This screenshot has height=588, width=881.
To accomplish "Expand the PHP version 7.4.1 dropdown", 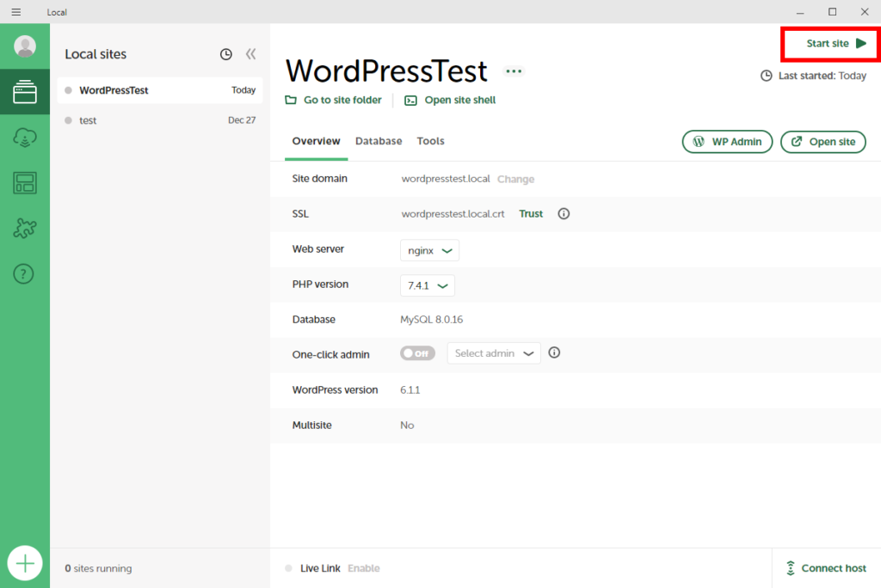I will [427, 285].
